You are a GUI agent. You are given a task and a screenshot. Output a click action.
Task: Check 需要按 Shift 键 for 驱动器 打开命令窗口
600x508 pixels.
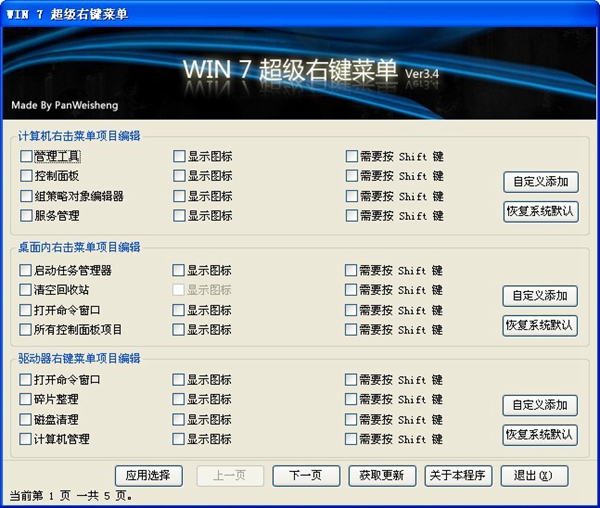click(x=351, y=380)
